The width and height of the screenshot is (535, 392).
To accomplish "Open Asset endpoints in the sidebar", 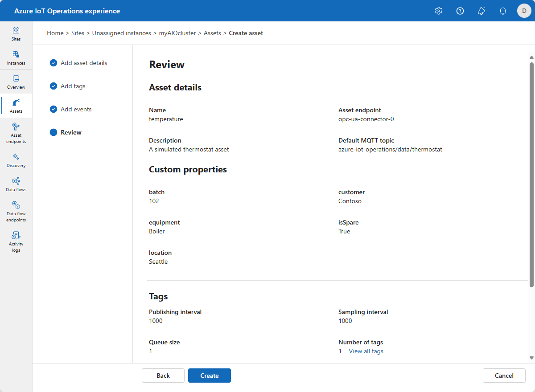I will tap(16, 133).
